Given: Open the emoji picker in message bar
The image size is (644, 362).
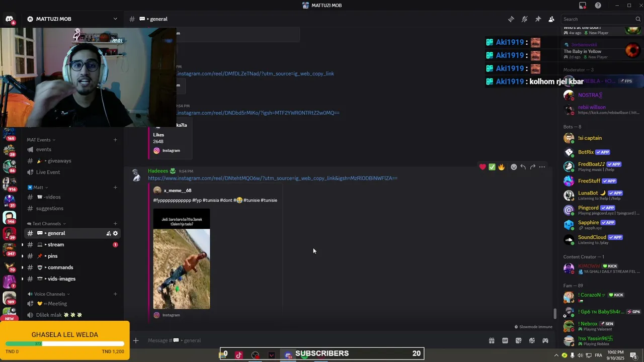Looking at the screenshot, I should point(532,340).
